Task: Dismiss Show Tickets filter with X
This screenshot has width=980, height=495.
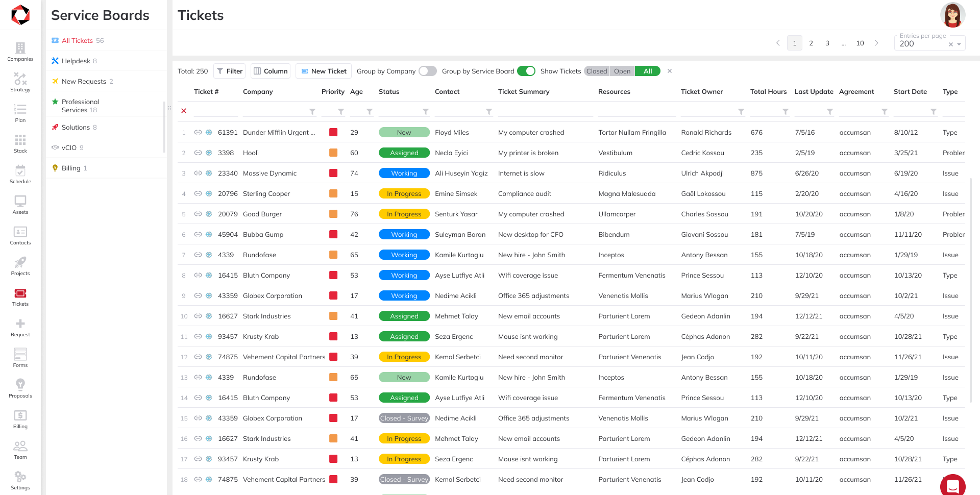Action: coord(669,71)
